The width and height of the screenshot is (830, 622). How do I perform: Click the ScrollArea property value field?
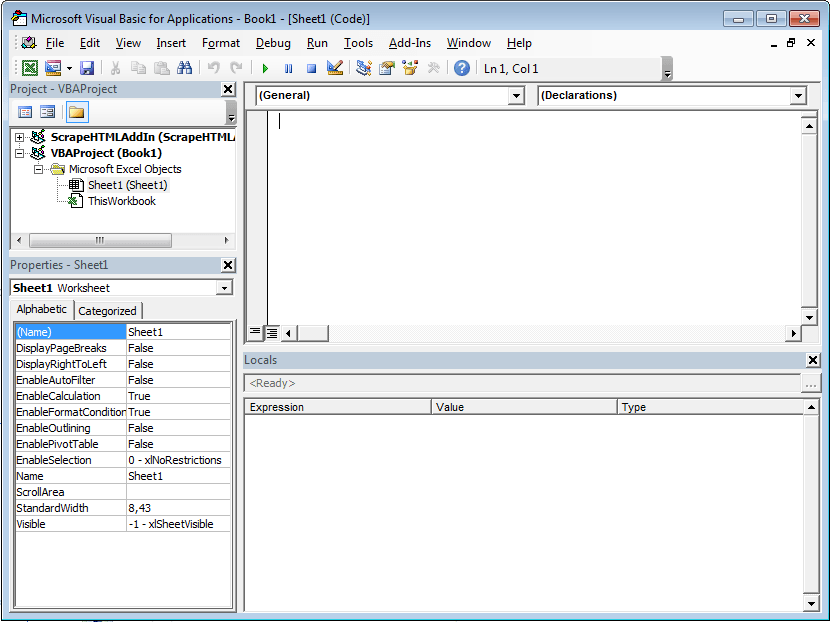point(179,492)
